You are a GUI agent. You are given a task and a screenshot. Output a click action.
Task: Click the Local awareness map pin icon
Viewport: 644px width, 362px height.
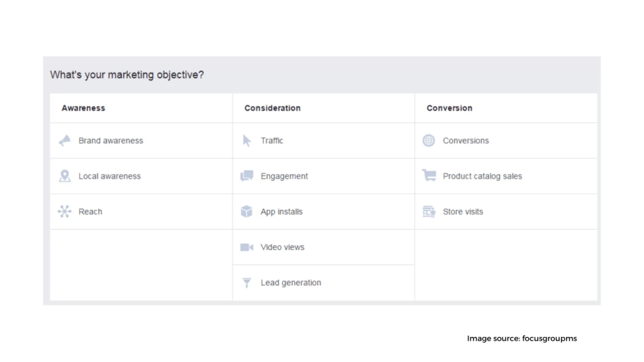click(x=65, y=176)
